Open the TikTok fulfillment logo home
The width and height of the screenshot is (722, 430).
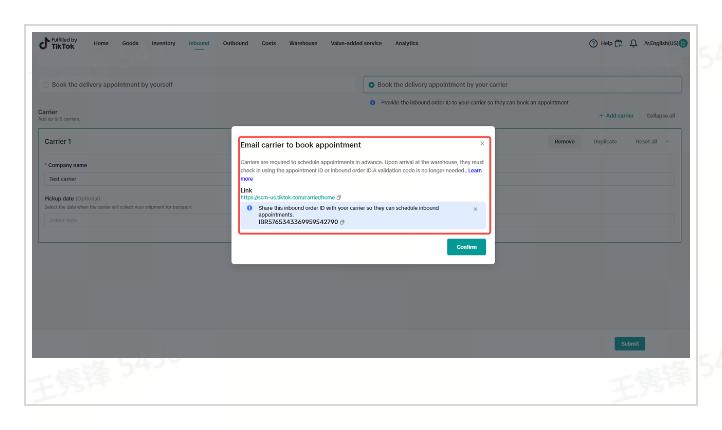click(58, 43)
